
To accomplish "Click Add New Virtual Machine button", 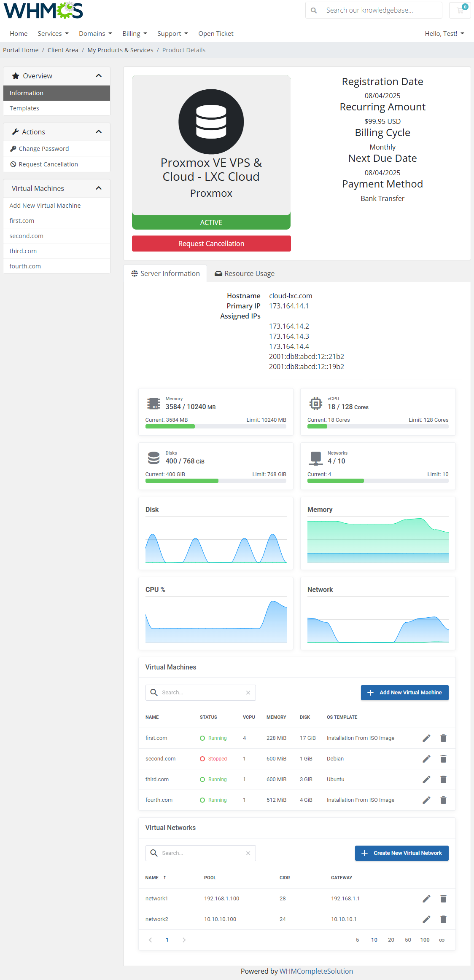I will tap(404, 693).
